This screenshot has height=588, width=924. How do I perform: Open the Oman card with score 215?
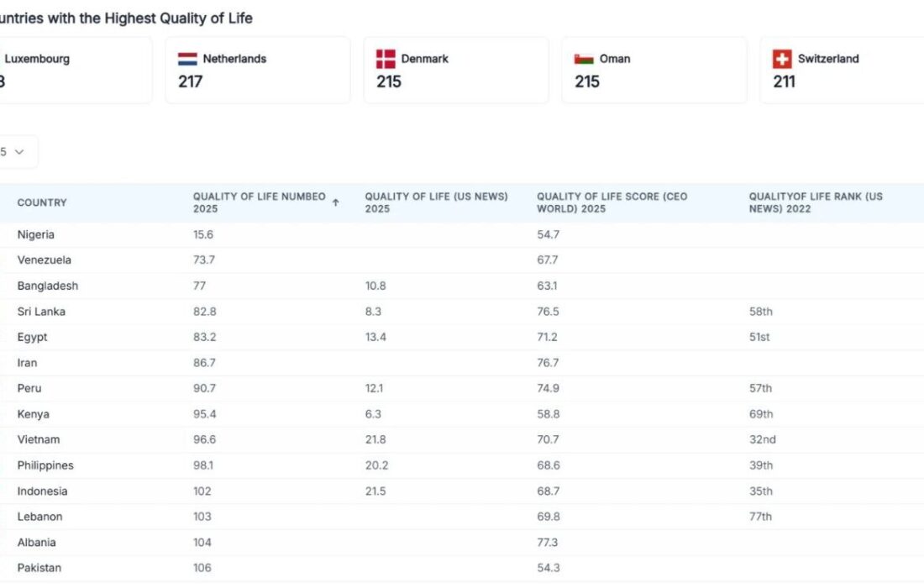654,70
